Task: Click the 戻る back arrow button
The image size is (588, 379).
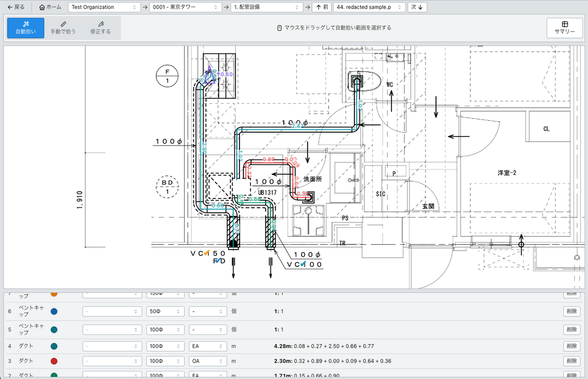Action: (x=16, y=7)
